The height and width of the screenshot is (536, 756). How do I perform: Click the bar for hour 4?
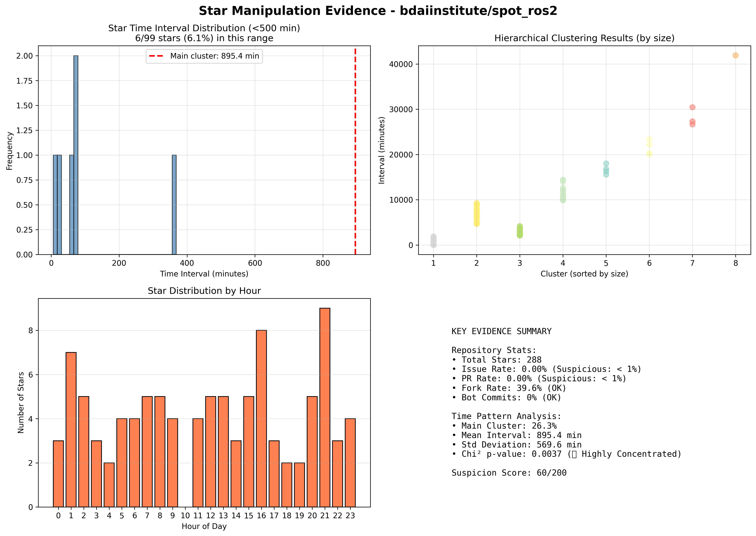point(109,485)
